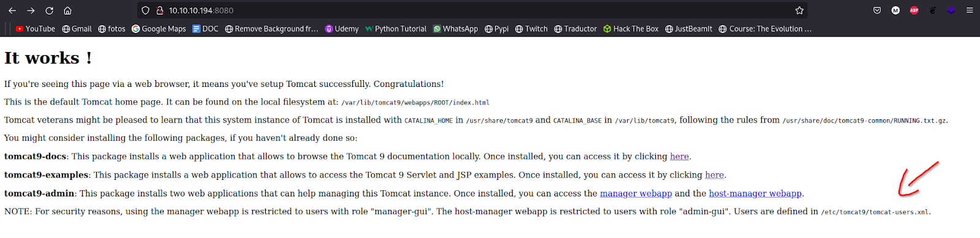
Task: Click the RUNNING.txt.gz documentation path
Action: [x=864, y=121]
